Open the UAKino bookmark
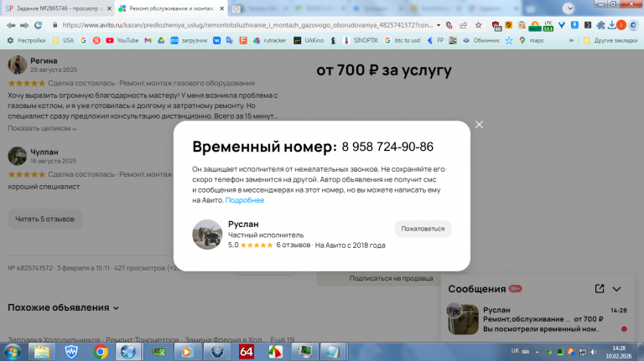This screenshot has width=644, height=361. [x=309, y=40]
